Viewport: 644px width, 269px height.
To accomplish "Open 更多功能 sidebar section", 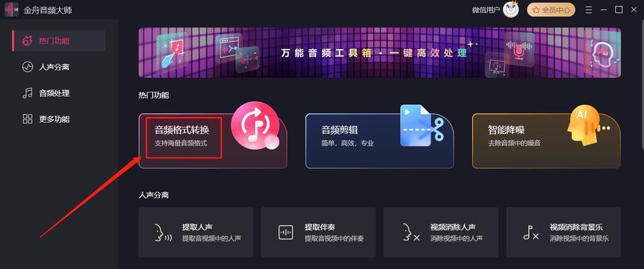I will pos(59,119).
